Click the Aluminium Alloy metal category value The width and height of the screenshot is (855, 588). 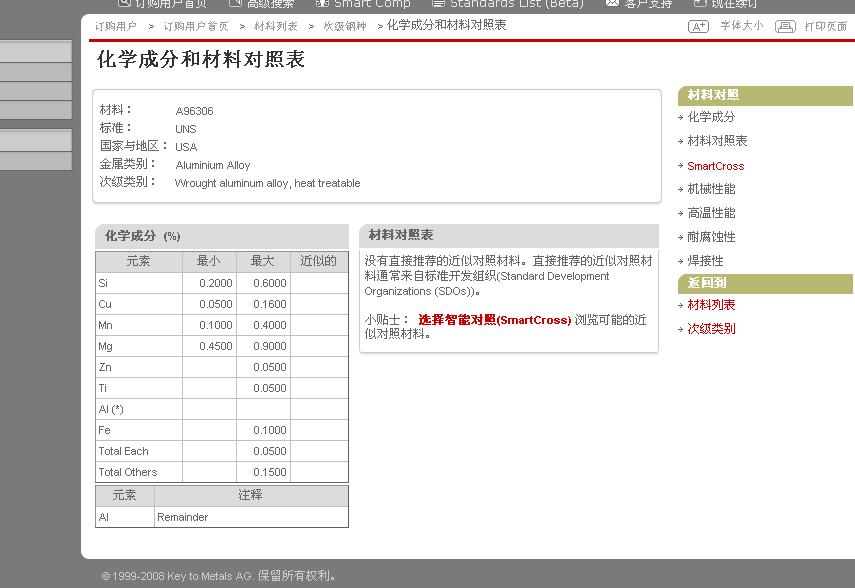[x=213, y=165]
